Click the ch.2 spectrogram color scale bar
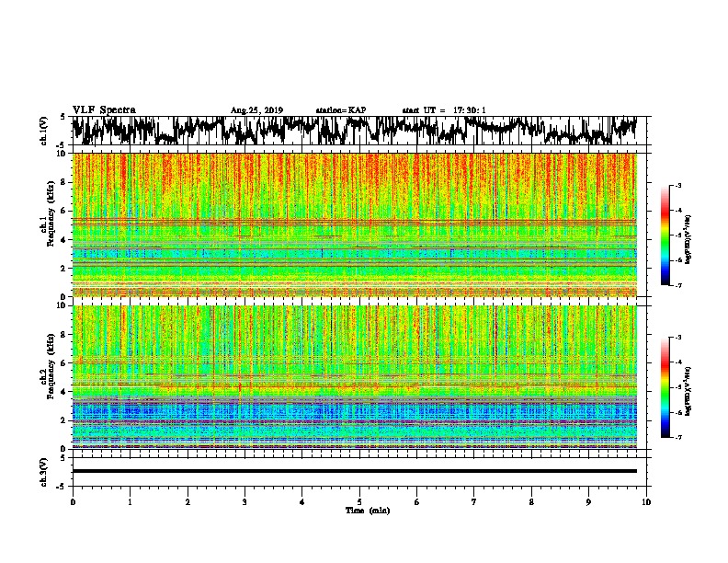 coord(665,387)
